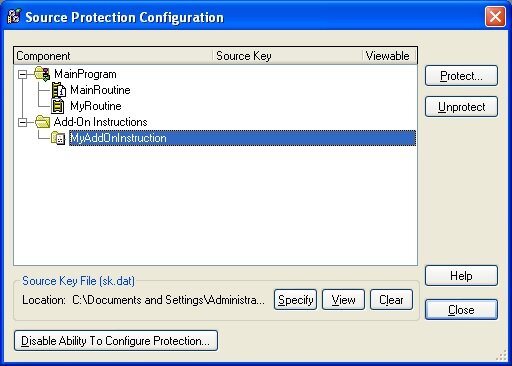Open the Protect... dialog

click(x=461, y=76)
